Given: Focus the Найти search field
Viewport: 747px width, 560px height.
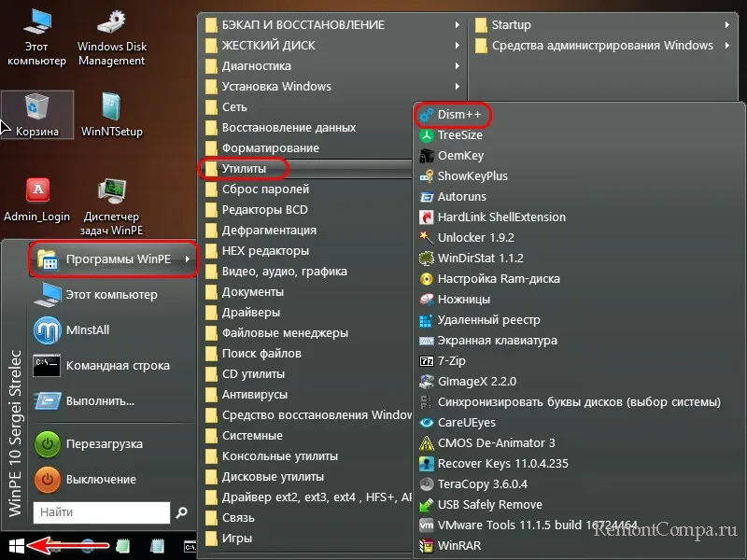Looking at the screenshot, I should point(102,512).
